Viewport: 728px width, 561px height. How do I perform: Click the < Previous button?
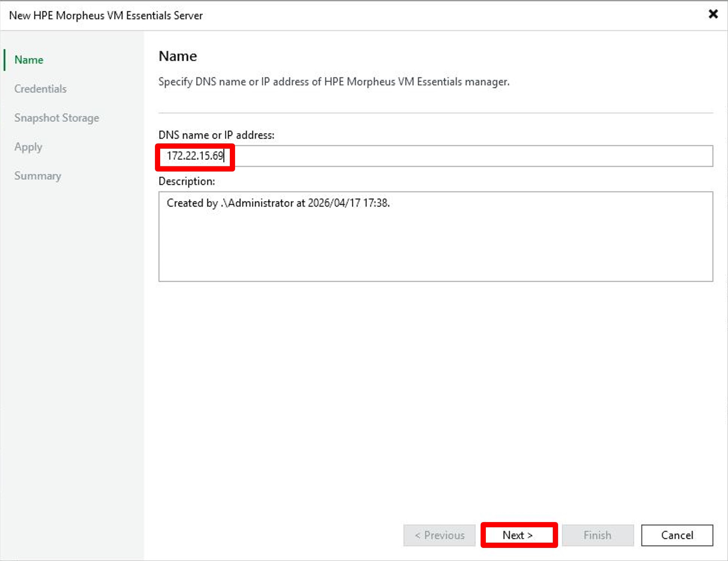point(439,535)
